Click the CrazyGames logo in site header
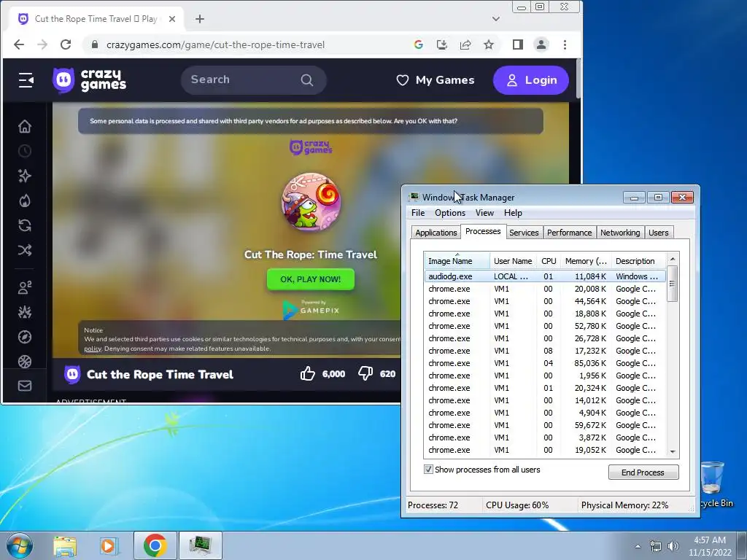The height and width of the screenshot is (560, 747). [90, 80]
